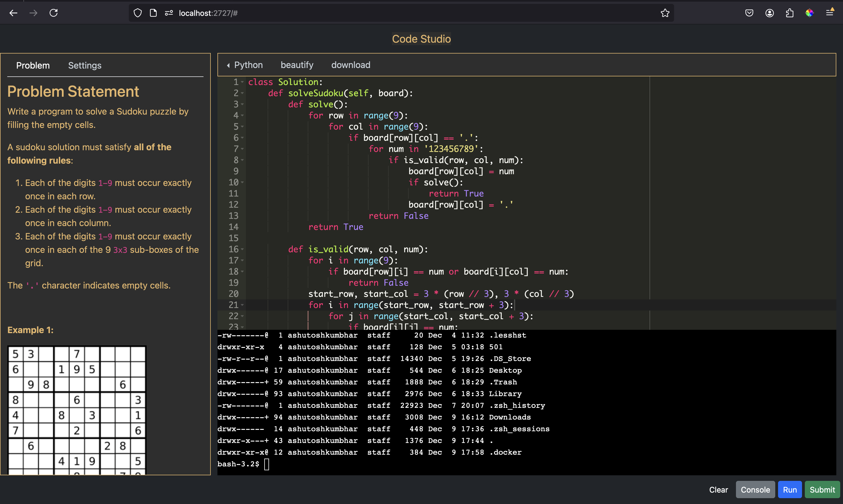Reload the page with the refresh icon

click(54, 13)
